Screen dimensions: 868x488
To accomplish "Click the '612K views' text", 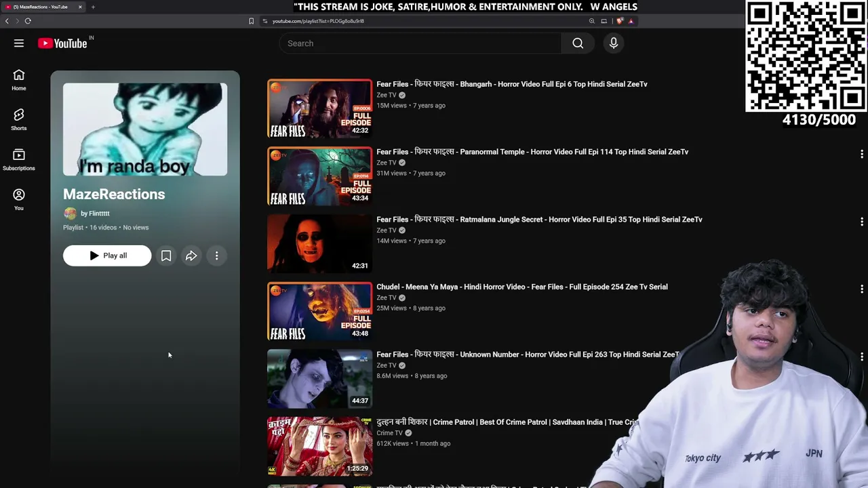I will click(x=393, y=444).
